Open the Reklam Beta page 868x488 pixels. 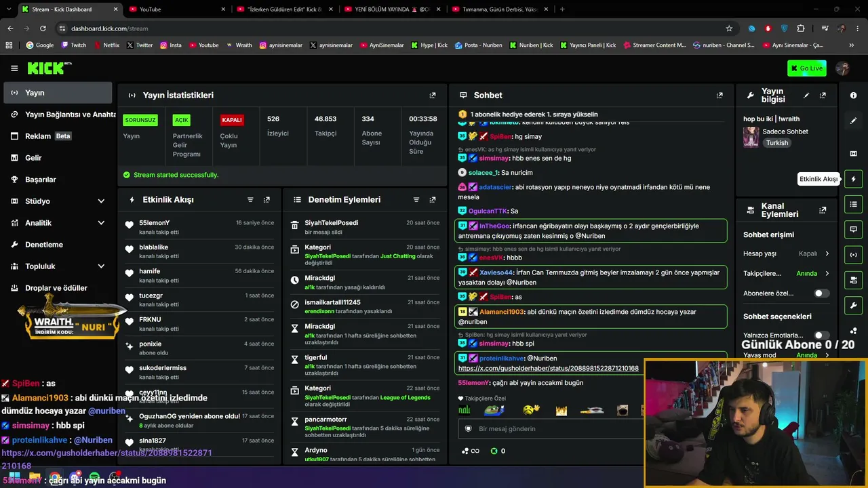pyautogui.click(x=58, y=136)
